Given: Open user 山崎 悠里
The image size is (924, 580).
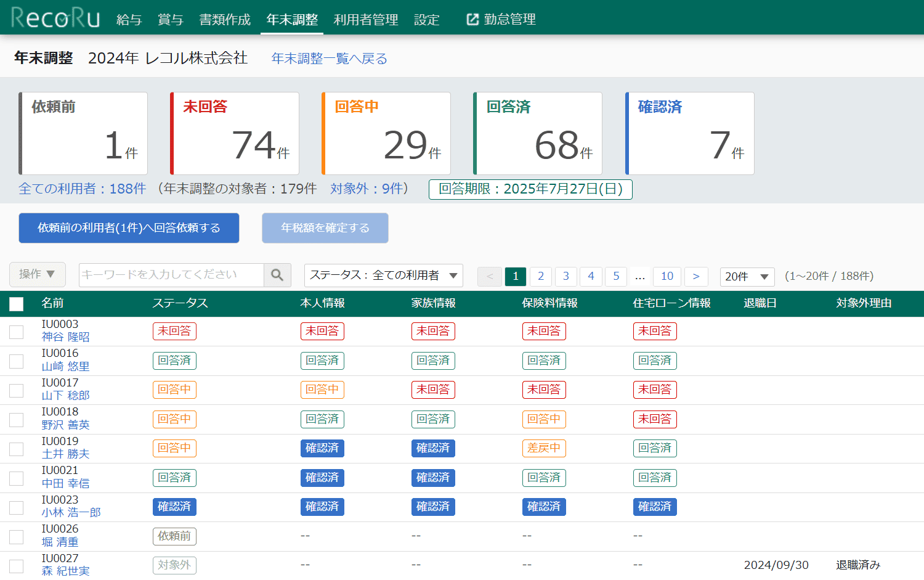Looking at the screenshot, I should [66, 367].
